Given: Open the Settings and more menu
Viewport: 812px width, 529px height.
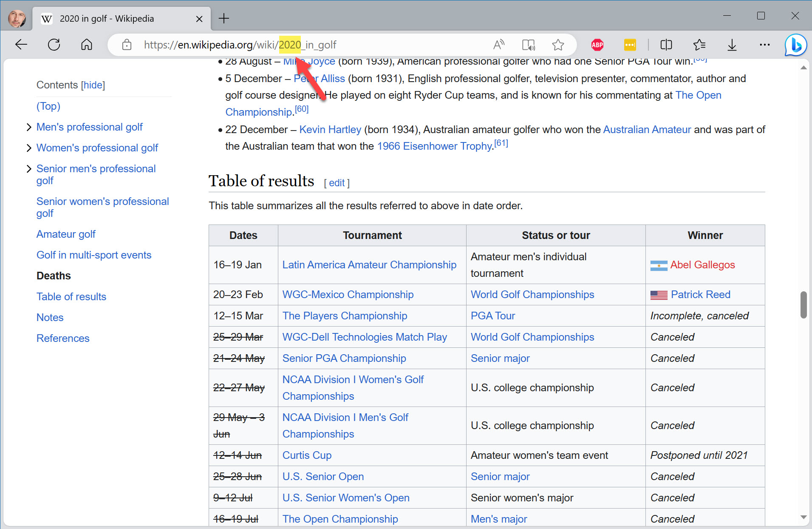Looking at the screenshot, I should pos(764,45).
